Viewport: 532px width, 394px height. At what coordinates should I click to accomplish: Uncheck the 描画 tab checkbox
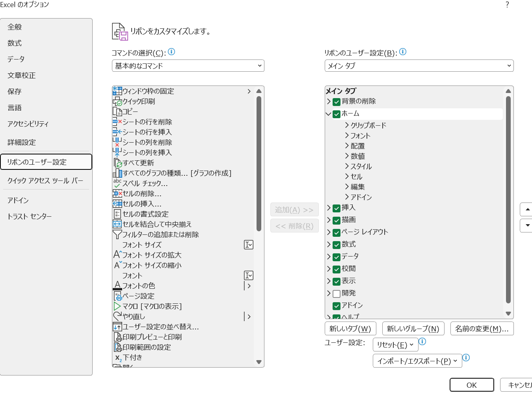click(337, 220)
